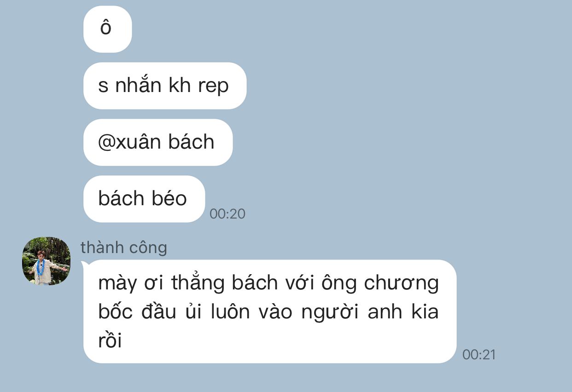Viewport: 572px width, 392px height.
Task: Click the word rep in the second bubble
Action: [x=213, y=86]
